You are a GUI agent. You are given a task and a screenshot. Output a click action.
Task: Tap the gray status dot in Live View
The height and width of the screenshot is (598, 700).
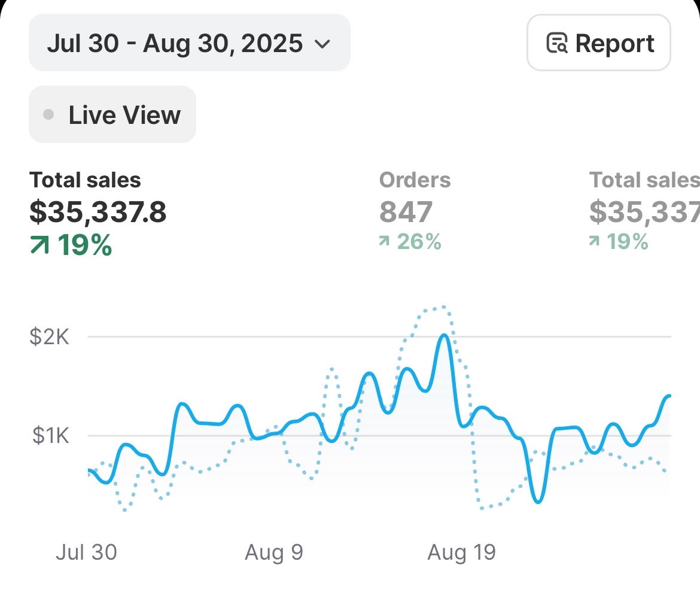[x=49, y=114]
